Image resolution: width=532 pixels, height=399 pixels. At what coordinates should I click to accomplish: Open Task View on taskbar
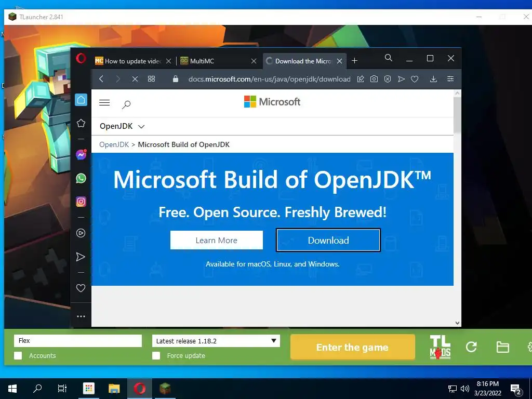click(62, 389)
